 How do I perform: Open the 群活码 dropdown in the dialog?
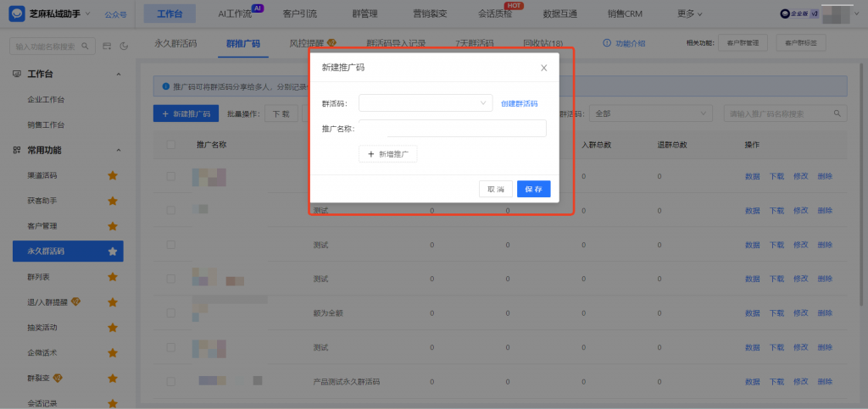tap(425, 103)
